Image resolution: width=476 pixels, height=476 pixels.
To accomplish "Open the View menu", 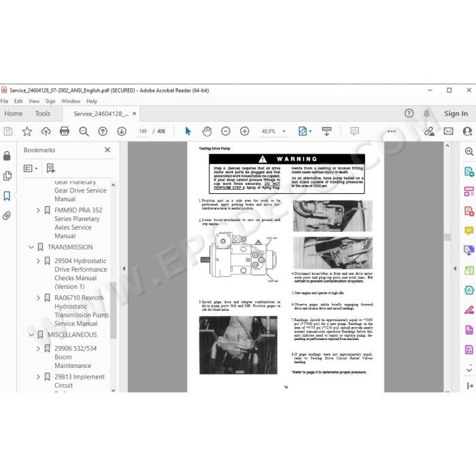I will 34,101.
